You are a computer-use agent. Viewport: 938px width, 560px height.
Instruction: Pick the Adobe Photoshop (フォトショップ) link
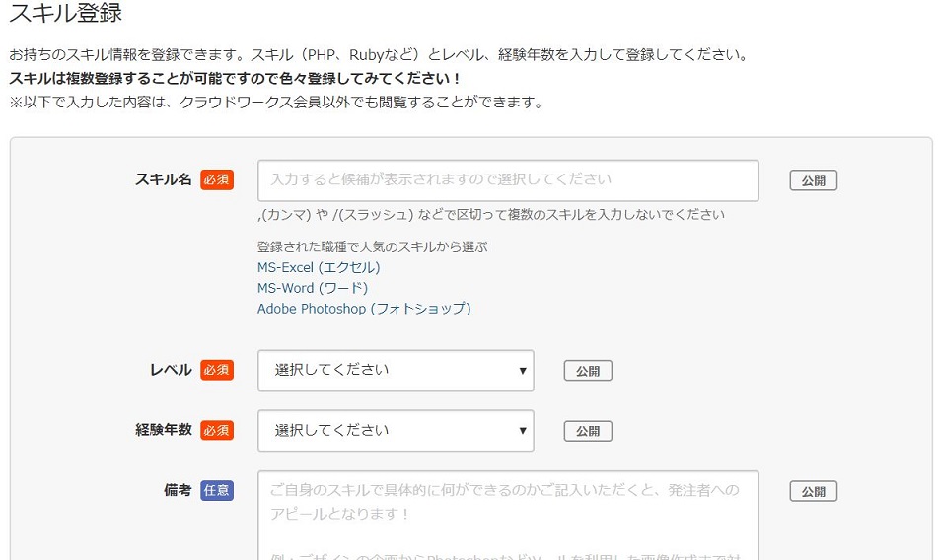point(364,309)
